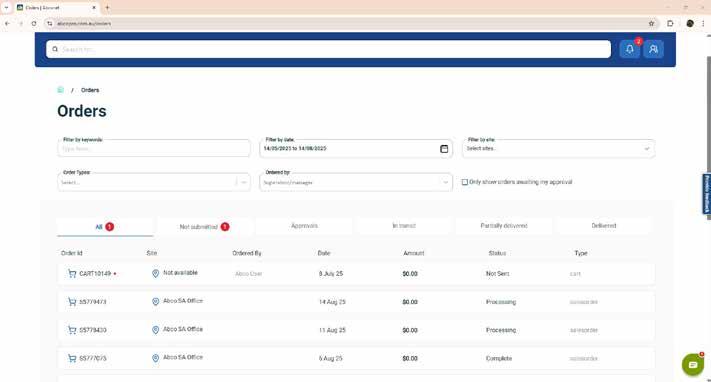Viewport: 711px width, 382px height.
Task: Click location pin in the 11 Aug 25 row
Action: [x=156, y=330]
